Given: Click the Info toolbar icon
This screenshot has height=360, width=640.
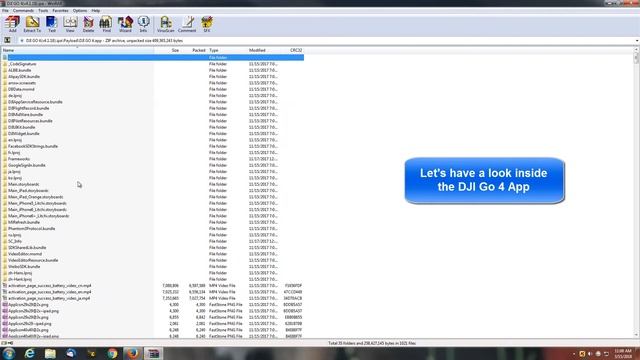Looking at the screenshot, I should [x=143, y=24].
